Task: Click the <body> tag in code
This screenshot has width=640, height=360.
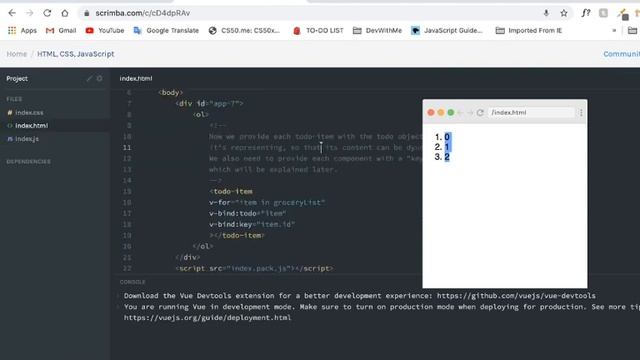Action: coord(171,93)
